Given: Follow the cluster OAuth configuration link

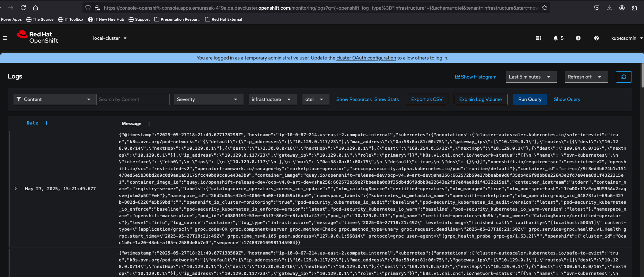Looking at the screenshot, I should pos(366,58).
